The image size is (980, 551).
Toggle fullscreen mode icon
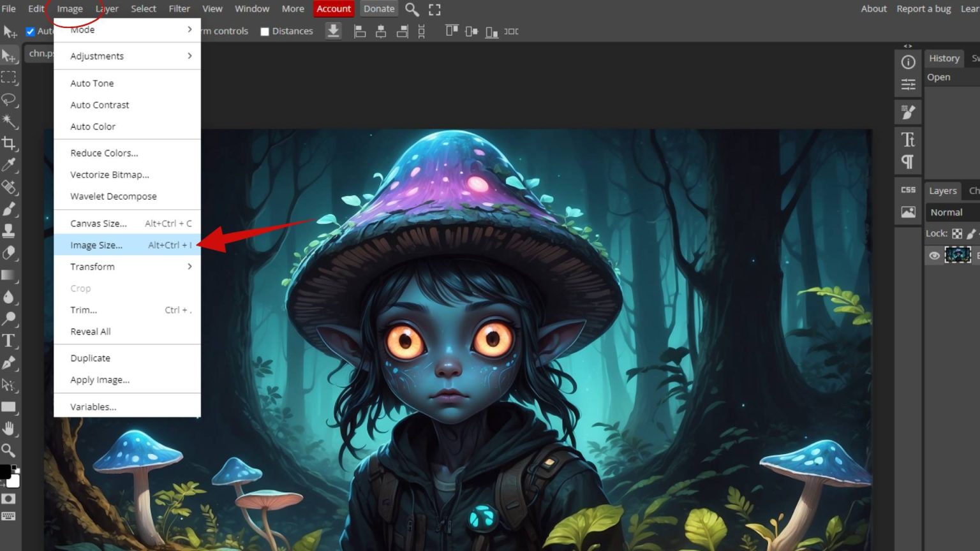[x=434, y=9]
